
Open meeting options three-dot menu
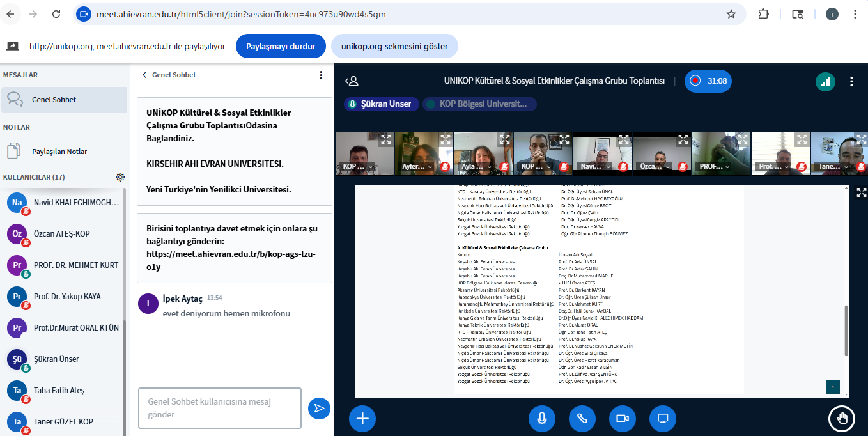point(851,81)
